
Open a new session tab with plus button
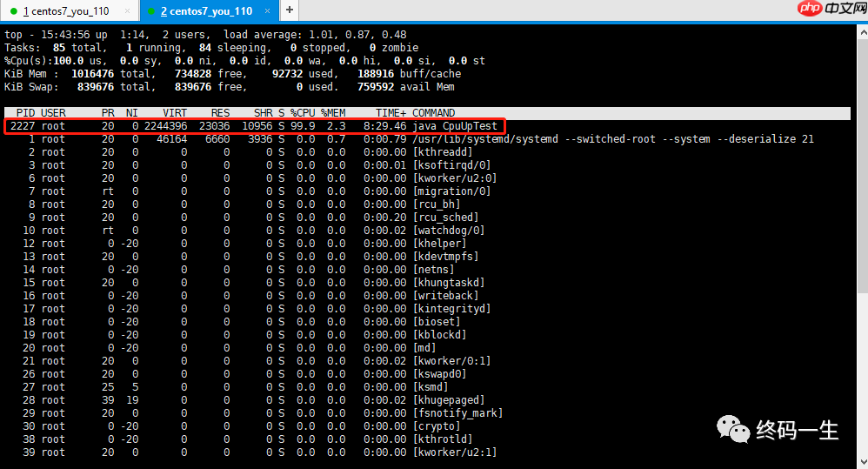(290, 10)
